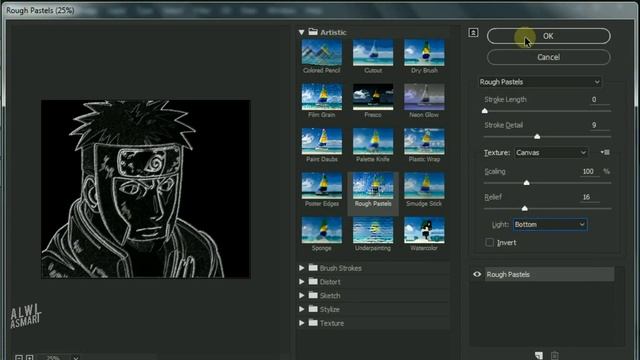This screenshot has width=640, height=360.
Task: Select the Fresco filter thumbnail
Action: point(373,97)
